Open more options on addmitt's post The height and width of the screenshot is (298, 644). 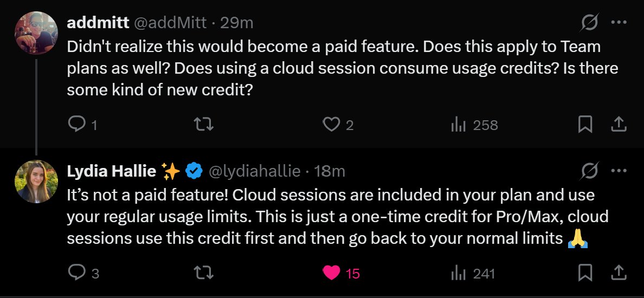(619, 23)
